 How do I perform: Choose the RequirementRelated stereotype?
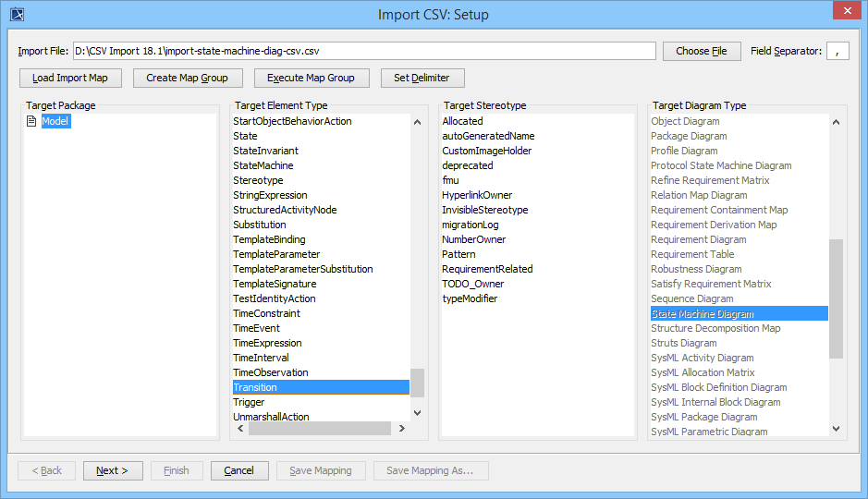point(487,269)
